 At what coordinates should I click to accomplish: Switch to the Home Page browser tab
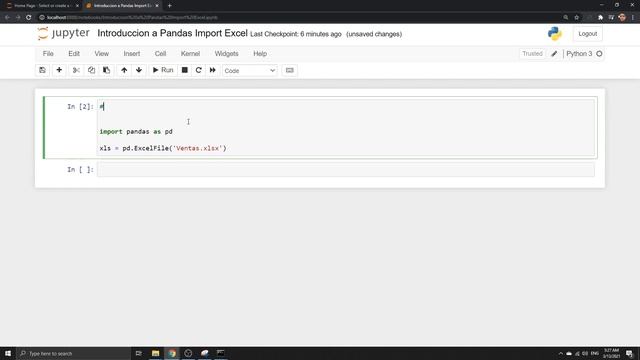click(x=41, y=6)
